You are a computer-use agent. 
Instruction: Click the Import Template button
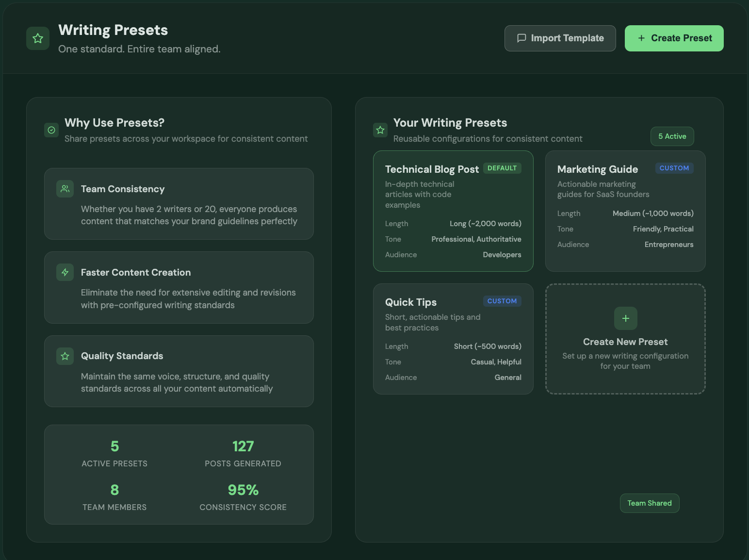(x=560, y=38)
